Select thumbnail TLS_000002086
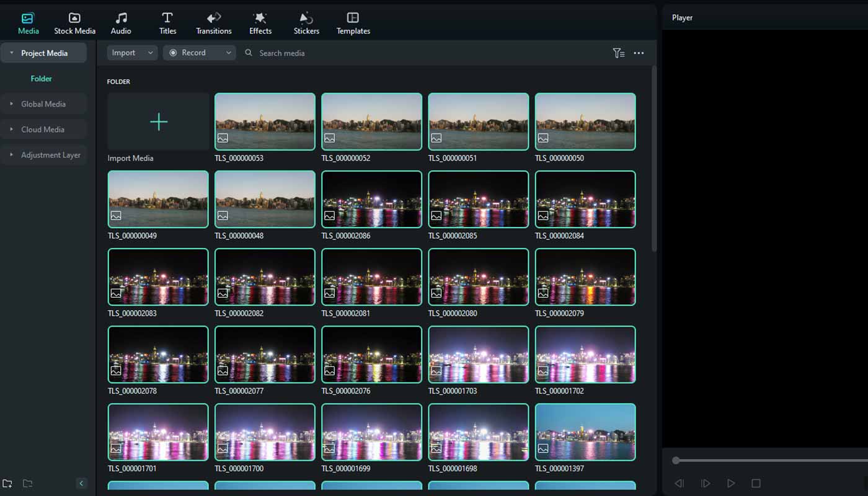Viewport: 868px width, 496px height. pos(371,199)
